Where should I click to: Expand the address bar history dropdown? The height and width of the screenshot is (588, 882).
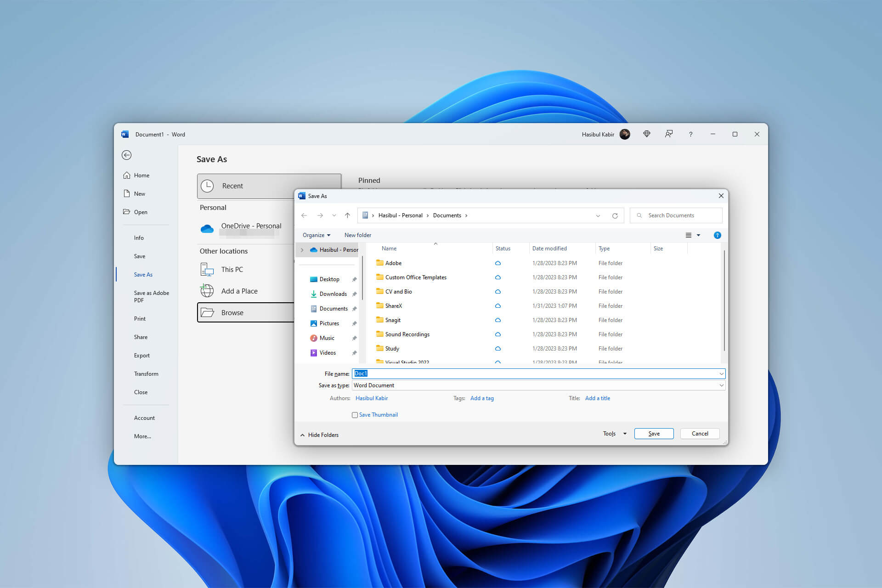pyautogui.click(x=598, y=216)
